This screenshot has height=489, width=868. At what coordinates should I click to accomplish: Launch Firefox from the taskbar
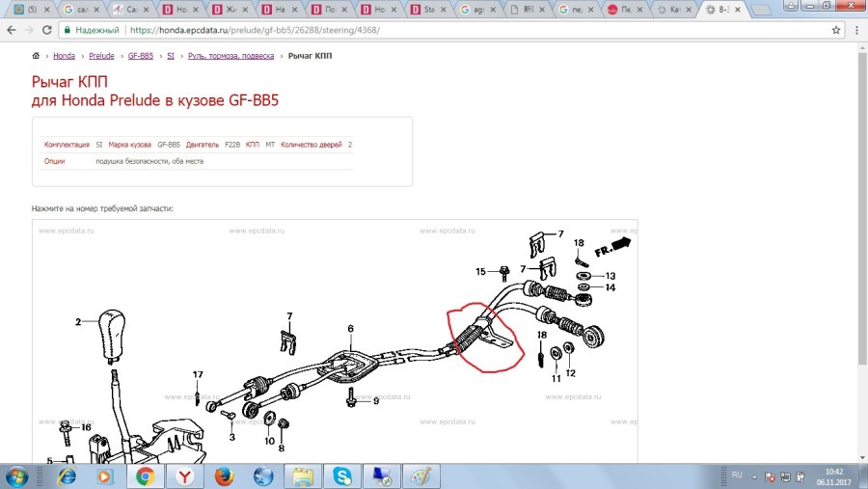tap(224, 476)
